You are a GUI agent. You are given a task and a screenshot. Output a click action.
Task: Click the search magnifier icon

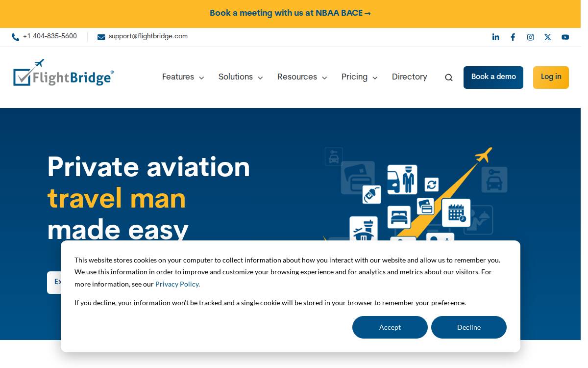(x=449, y=78)
